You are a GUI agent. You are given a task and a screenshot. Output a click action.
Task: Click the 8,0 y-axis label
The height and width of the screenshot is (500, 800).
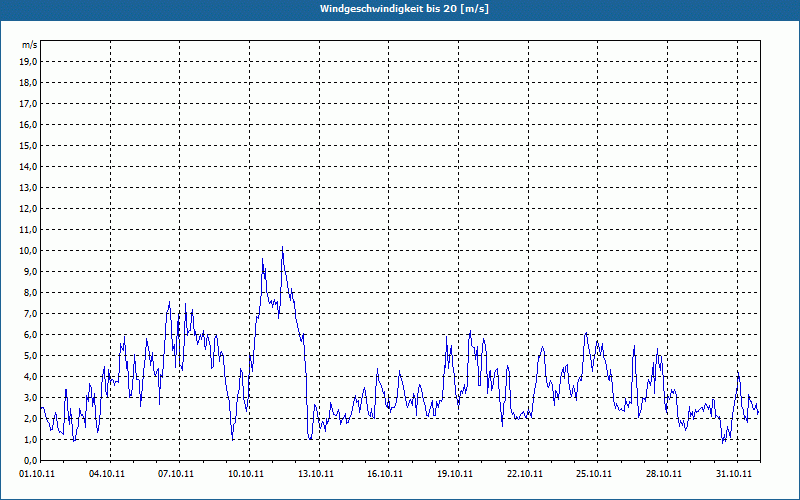[30, 293]
